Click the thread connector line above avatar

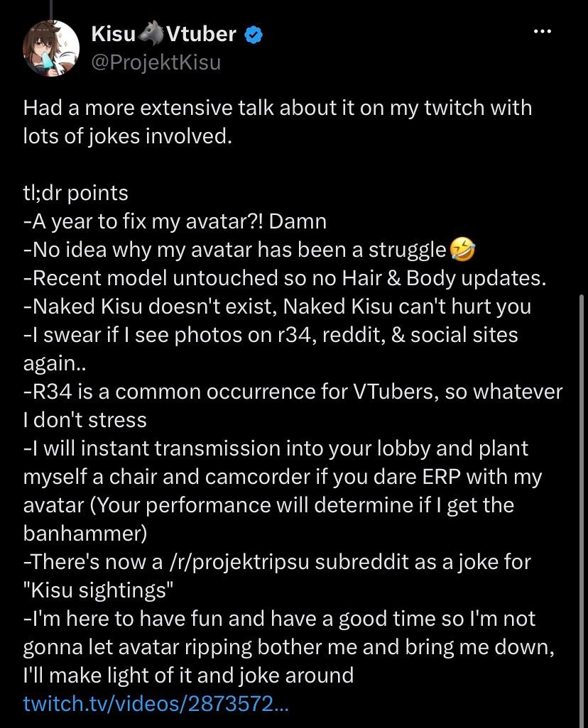50,10
